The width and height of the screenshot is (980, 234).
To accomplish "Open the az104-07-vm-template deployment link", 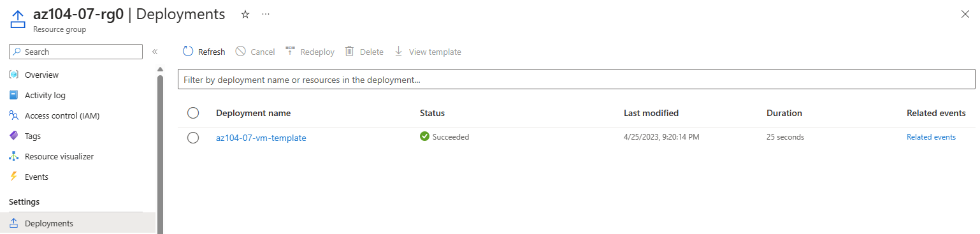I will [261, 138].
